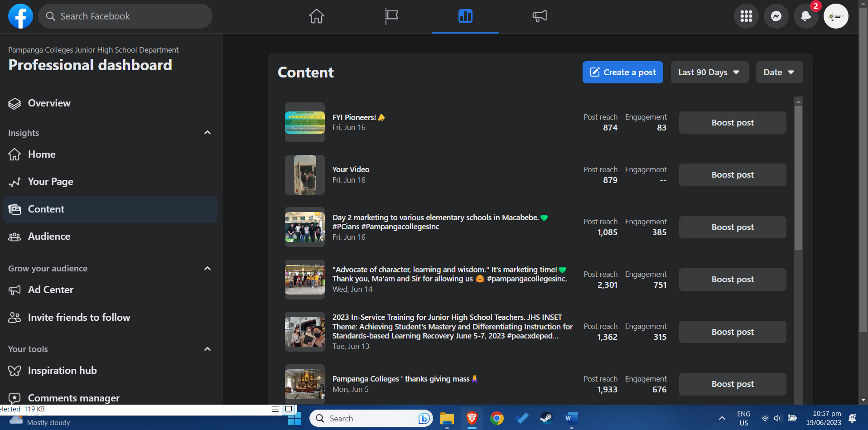Select Invite friends to follow

point(110,318)
